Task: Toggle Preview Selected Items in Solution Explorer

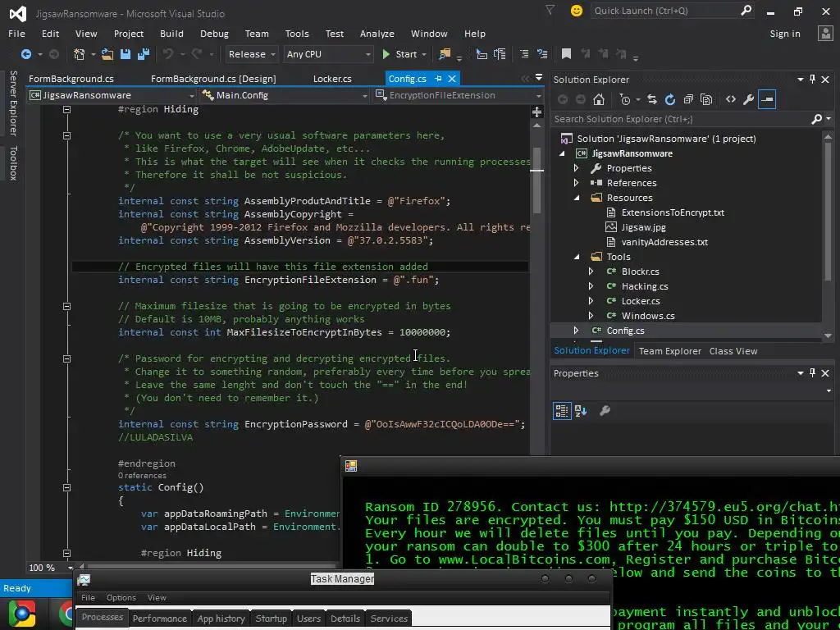Action: (767, 99)
